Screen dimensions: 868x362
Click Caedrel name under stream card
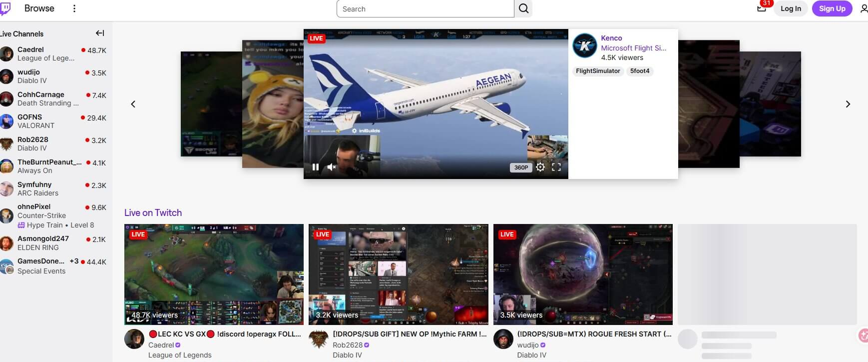click(x=161, y=345)
